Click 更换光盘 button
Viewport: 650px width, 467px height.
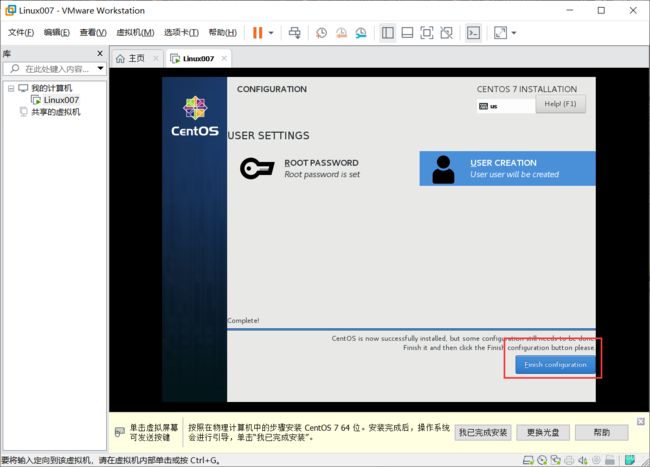[543, 433]
